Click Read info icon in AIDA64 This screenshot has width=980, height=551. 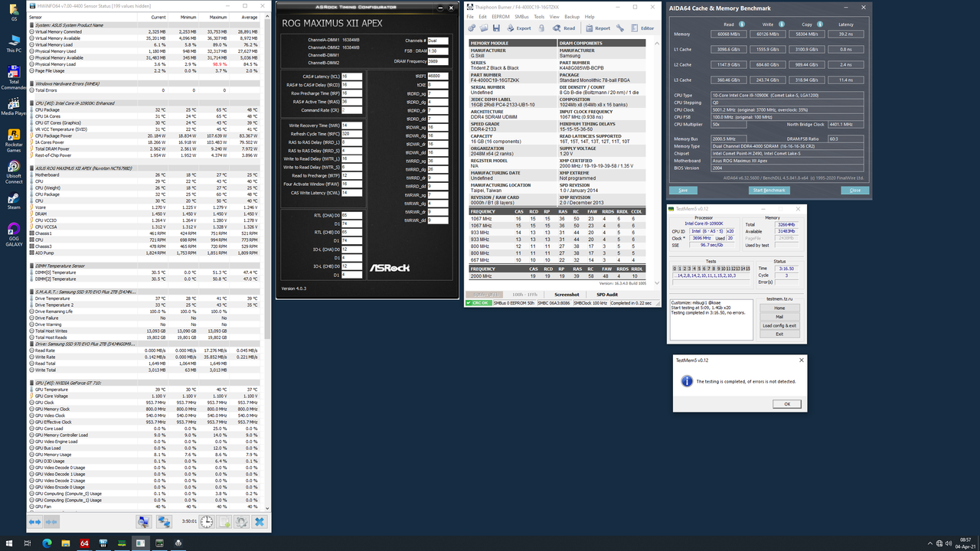coord(740,24)
